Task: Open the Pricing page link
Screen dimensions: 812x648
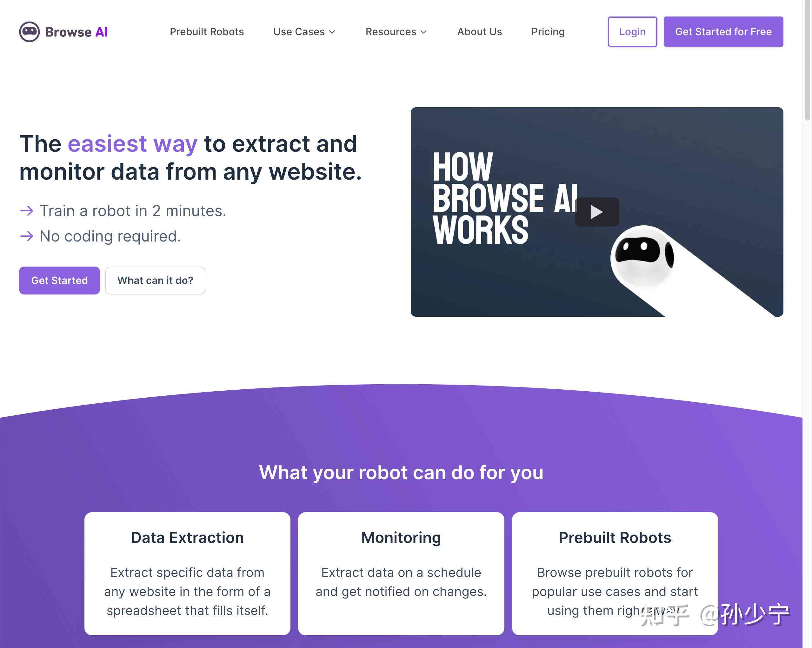Action: pyautogui.click(x=548, y=31)
